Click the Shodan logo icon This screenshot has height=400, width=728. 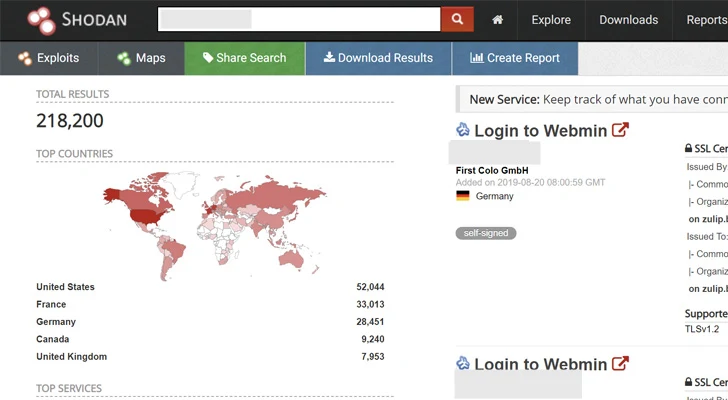[41, 20]
